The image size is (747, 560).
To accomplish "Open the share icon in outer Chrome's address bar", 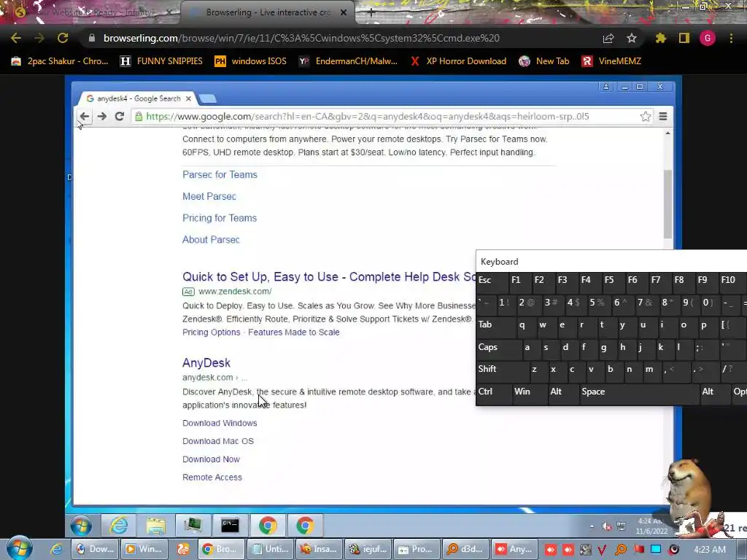I will [x=608, y=39].
